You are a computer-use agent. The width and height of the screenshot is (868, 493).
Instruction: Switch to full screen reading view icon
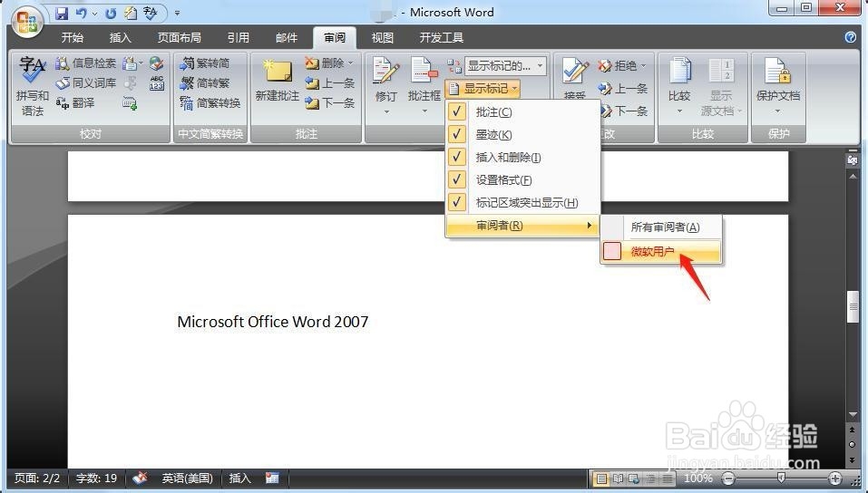coord(618,478)
